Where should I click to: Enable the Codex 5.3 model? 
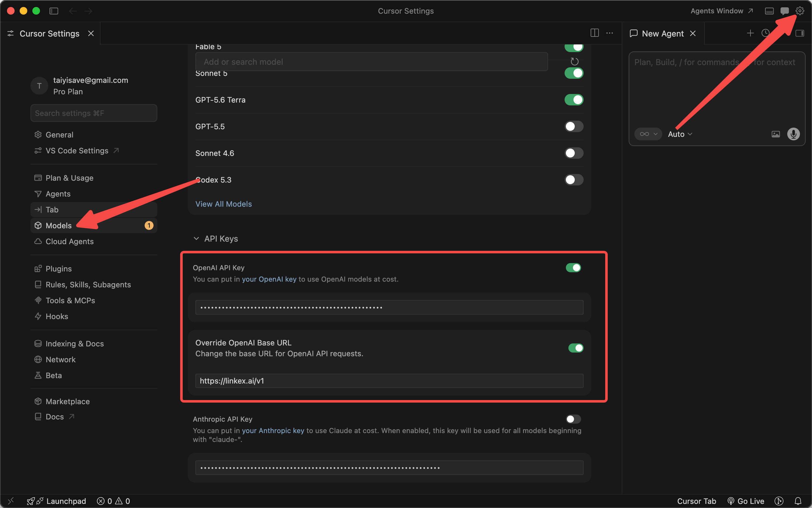pyautogui.click(x=574, y=180)
